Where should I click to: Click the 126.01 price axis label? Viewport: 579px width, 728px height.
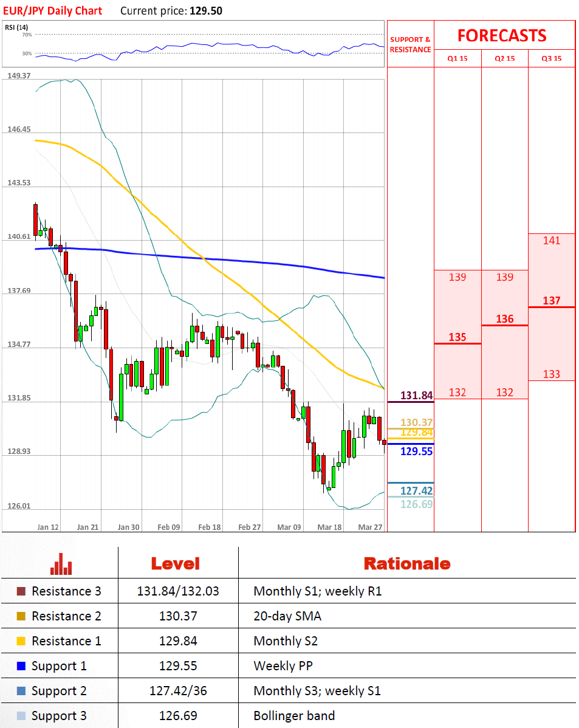pyautogui.click(x=19, y=506)
